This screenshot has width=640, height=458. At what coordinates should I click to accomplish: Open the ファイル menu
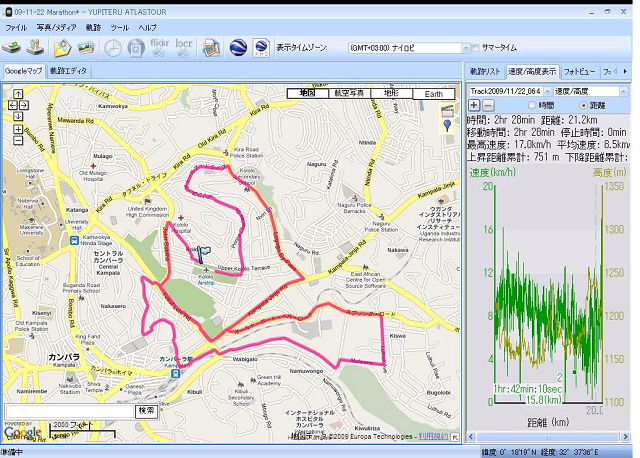(x=16, y=28)
